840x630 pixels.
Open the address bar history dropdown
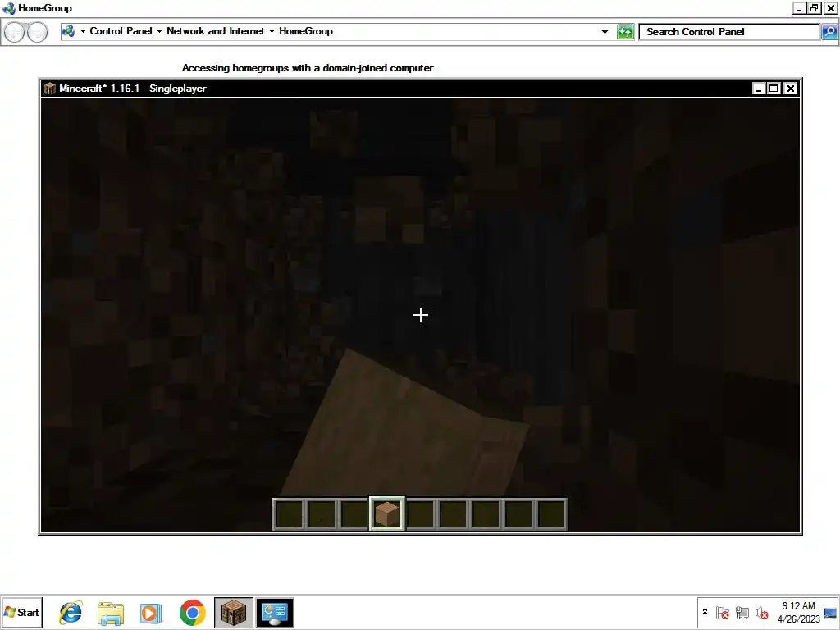605,32
